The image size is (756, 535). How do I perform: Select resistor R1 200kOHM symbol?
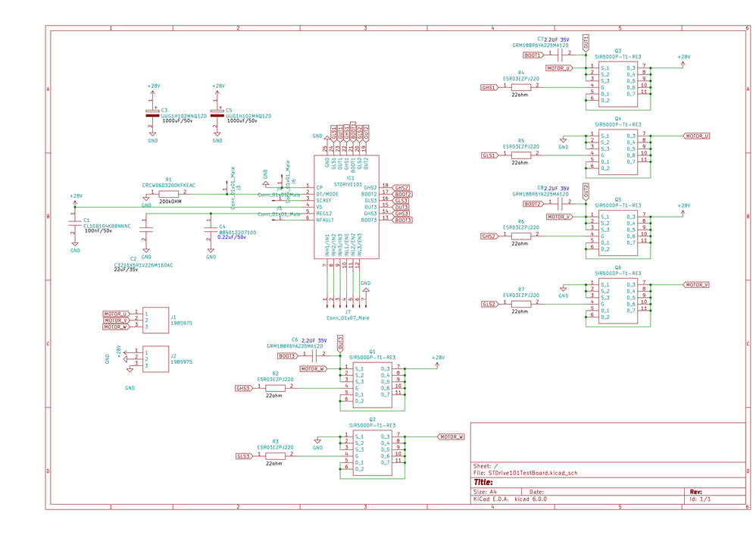(168, 194)
